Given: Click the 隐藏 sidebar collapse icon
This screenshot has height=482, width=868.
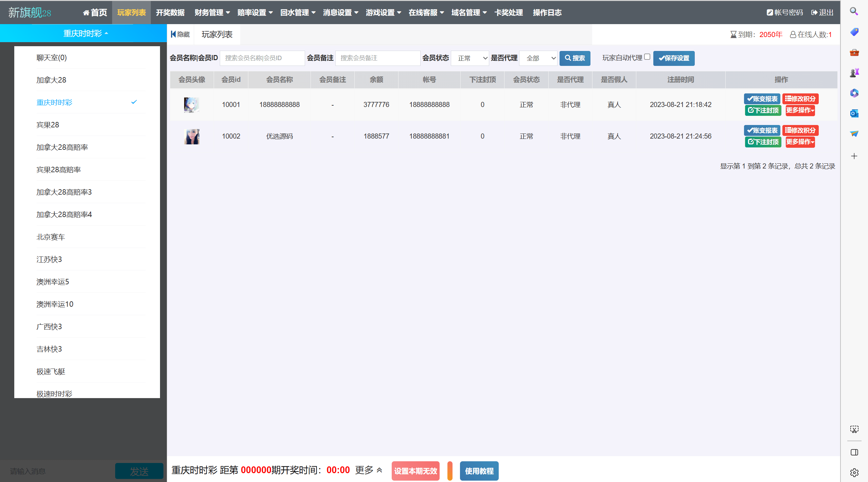Looking at the screenshot, I should 173,34.
